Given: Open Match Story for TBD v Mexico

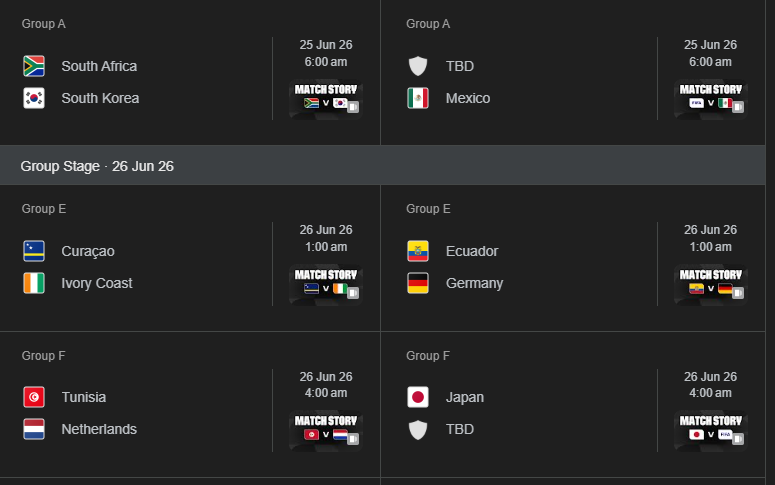Looking at the screenshot, I should click(x=710, y=98).
